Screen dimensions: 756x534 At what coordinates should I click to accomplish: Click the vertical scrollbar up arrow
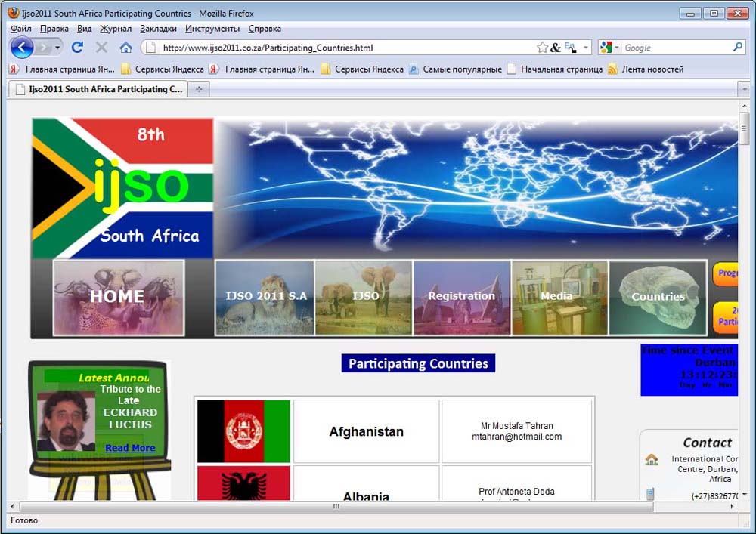point(745,106)
